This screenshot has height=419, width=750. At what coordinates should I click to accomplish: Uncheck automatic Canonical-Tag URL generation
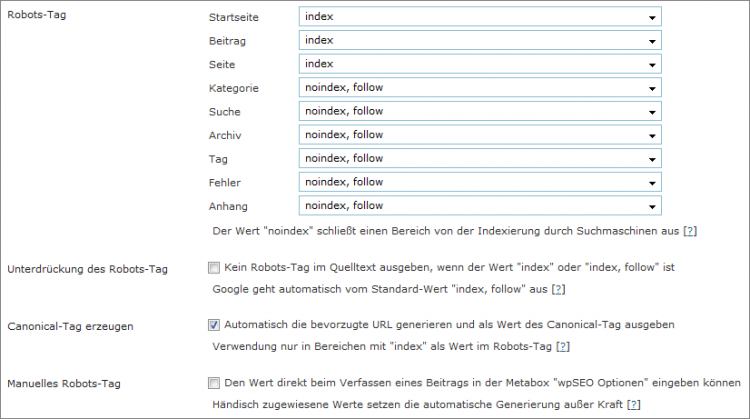pyautogui.click(x=215, y=325)
